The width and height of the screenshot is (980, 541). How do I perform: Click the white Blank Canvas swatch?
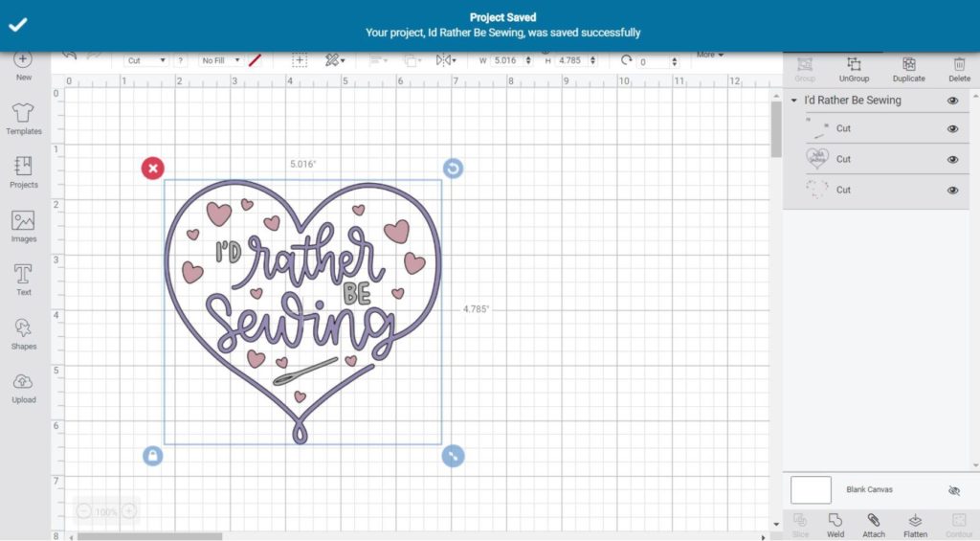811,489
